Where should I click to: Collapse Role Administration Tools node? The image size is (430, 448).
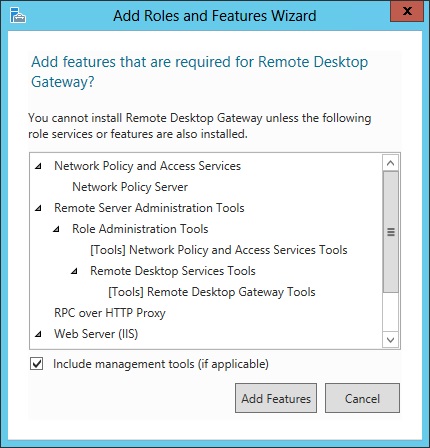(x=57, y=229)
